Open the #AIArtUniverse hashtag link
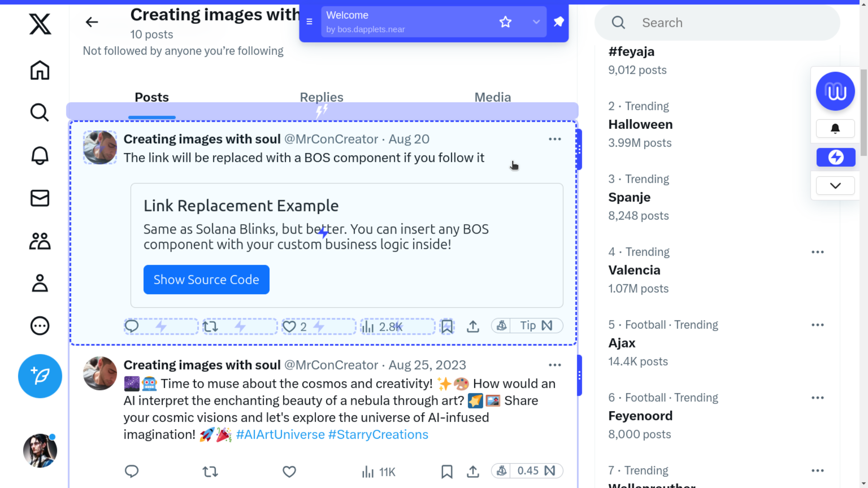The height and width of the screenshot is (488, 868). click(x=279, y=434)
